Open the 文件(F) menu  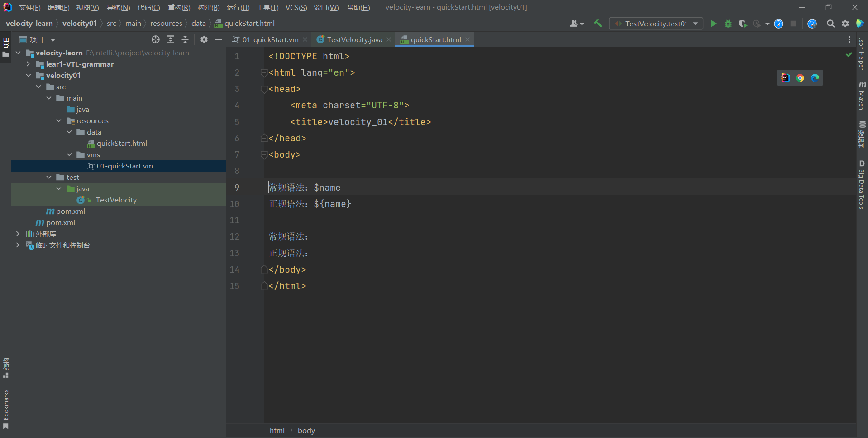[29, 8]
